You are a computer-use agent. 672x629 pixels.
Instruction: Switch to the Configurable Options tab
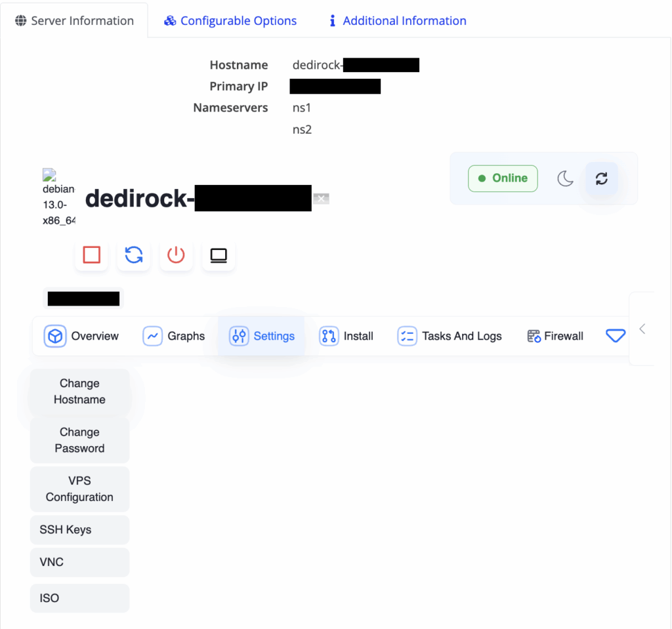[230, 20]
